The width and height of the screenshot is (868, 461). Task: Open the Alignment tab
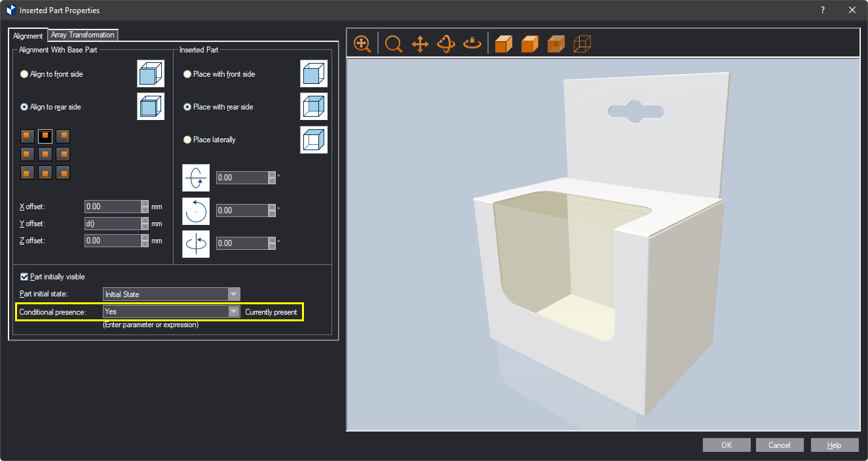pos(28,36)
